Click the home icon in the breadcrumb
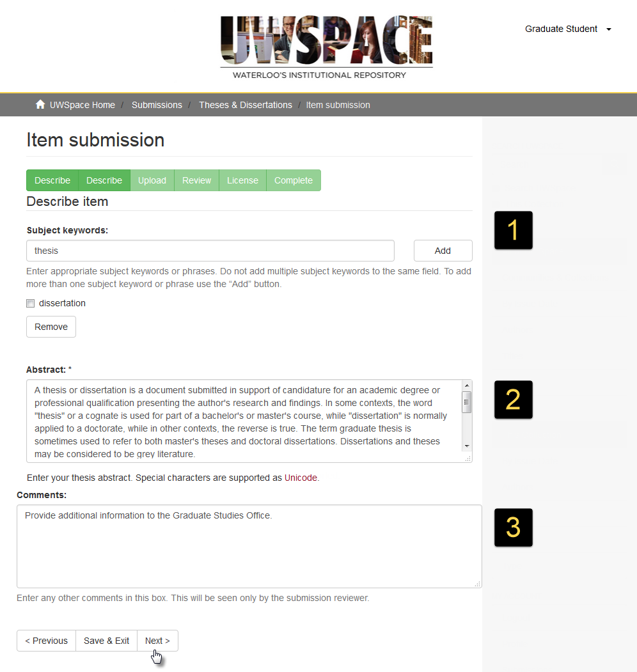 pyautogui.click(x=40, y=104)
